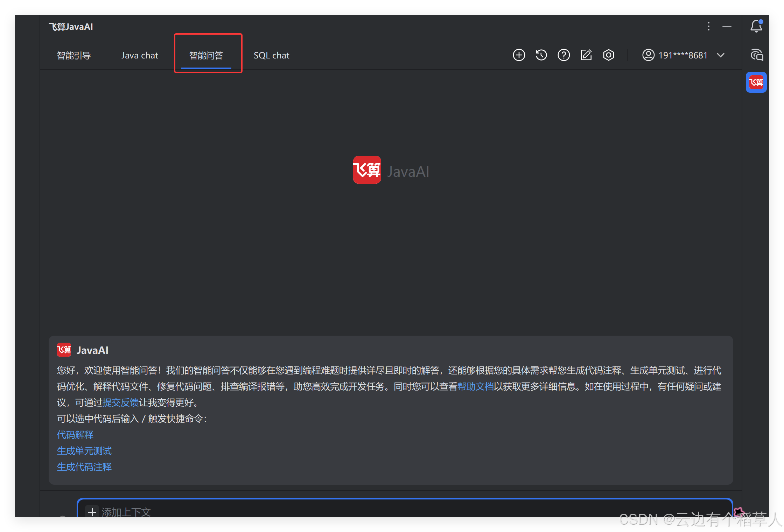The image size is (784, 532).
Task: Open the three-dot options menu
Action: pos(708,26)
